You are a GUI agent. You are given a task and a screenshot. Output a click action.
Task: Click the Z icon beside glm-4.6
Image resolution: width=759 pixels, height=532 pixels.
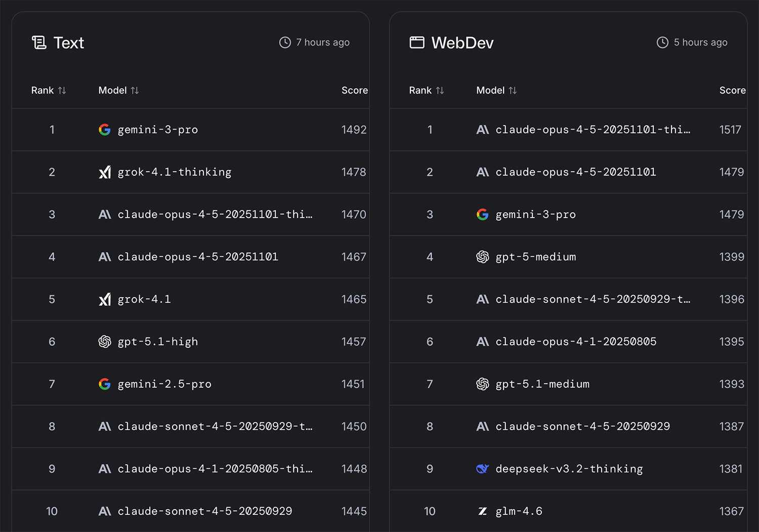tap(482, 512)
